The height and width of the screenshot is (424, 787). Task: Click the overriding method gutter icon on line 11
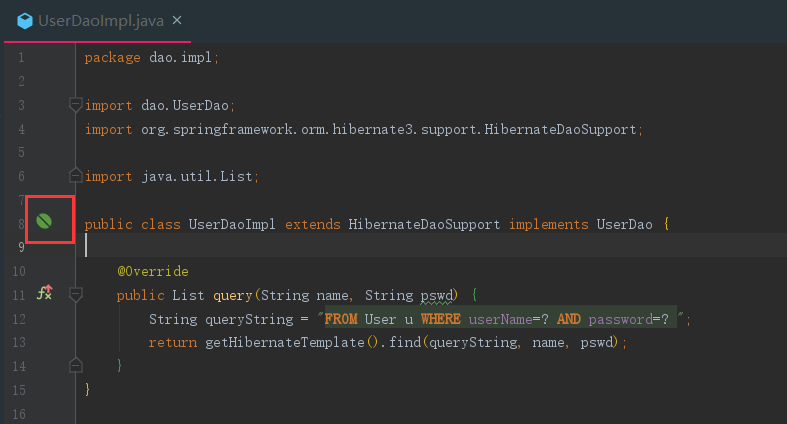[x=45, y=293]
